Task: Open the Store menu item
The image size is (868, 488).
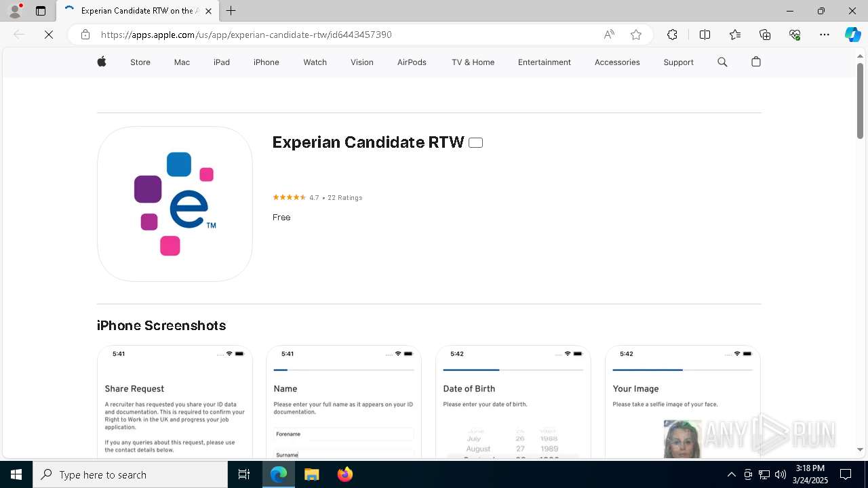Action: click(140, 62)
